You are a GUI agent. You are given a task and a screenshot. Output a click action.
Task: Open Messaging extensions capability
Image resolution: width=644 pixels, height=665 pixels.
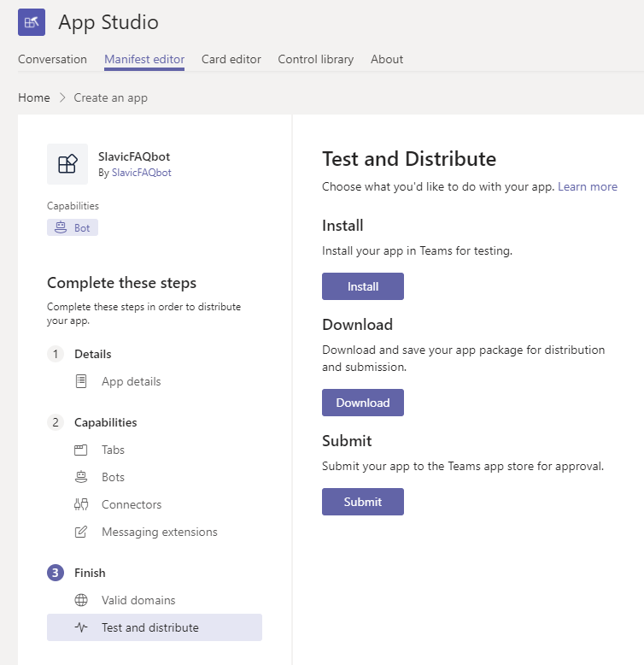(x=160, y=532)
